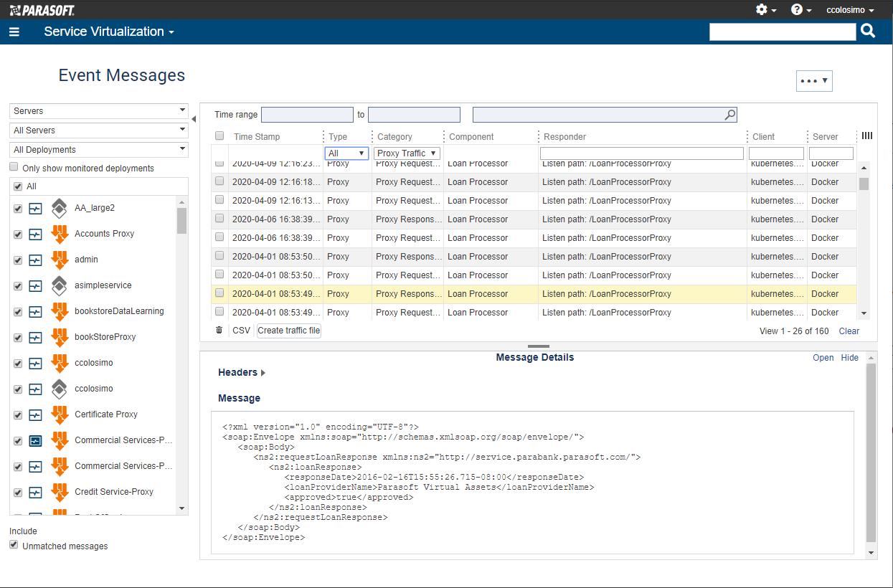893x588 pixels.
Task: Click the proxy icon for Accounts Proxy
Action: (x=60, y=234)
